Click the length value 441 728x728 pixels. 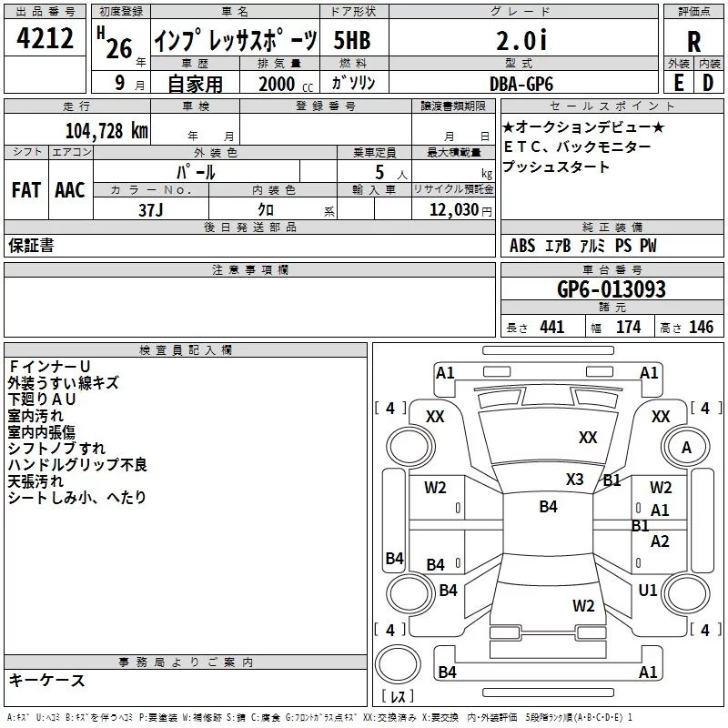(x=551, y=328)
